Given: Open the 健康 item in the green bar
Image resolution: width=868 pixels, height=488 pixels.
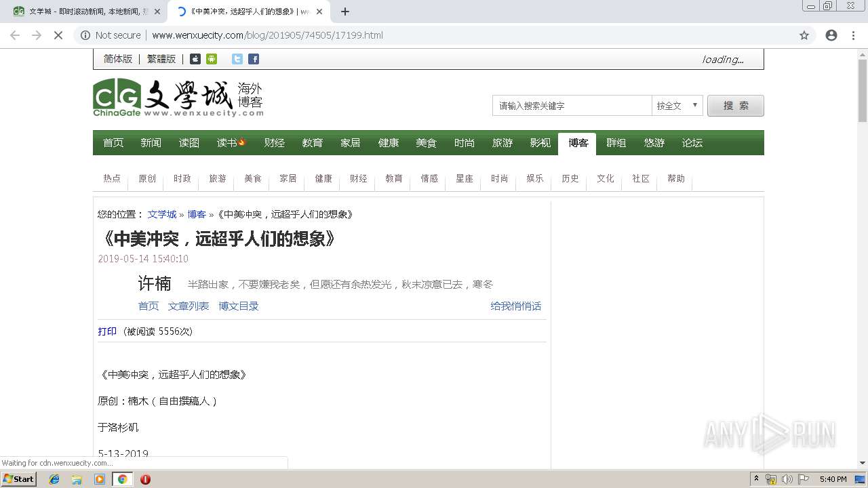Looking at the screenshot, I should click(389, 143).
